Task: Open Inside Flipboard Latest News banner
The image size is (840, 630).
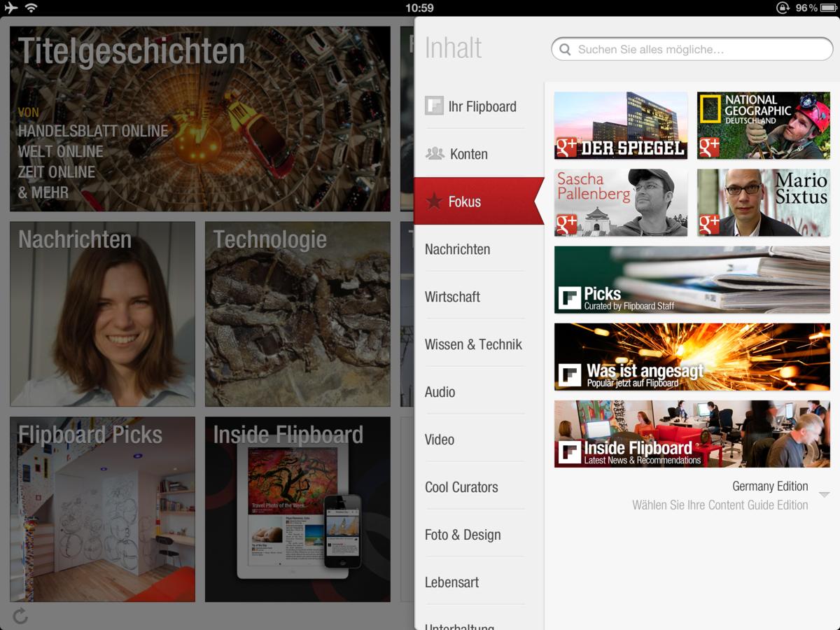Action: point(692,433)
